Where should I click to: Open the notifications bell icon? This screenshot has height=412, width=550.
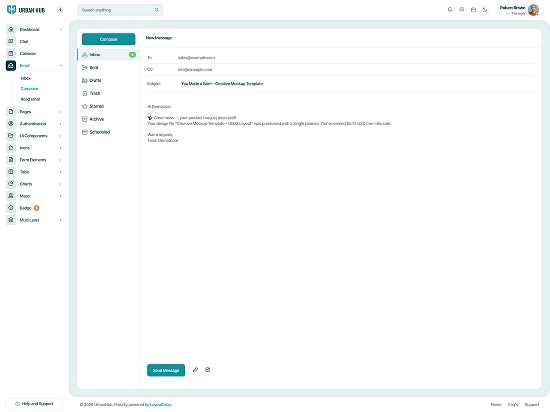pos(450,10)
